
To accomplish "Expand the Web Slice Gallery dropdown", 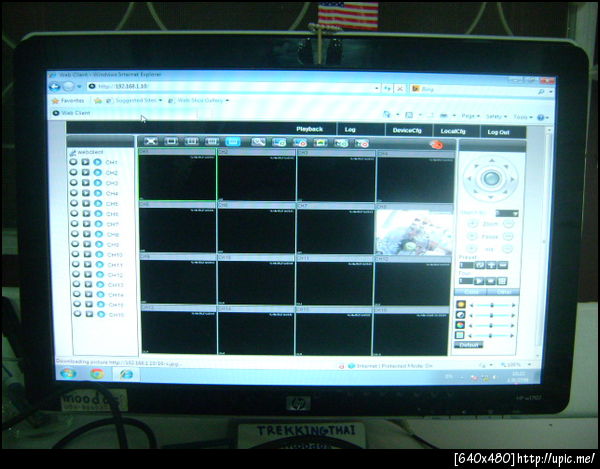I will click(227, 101).
